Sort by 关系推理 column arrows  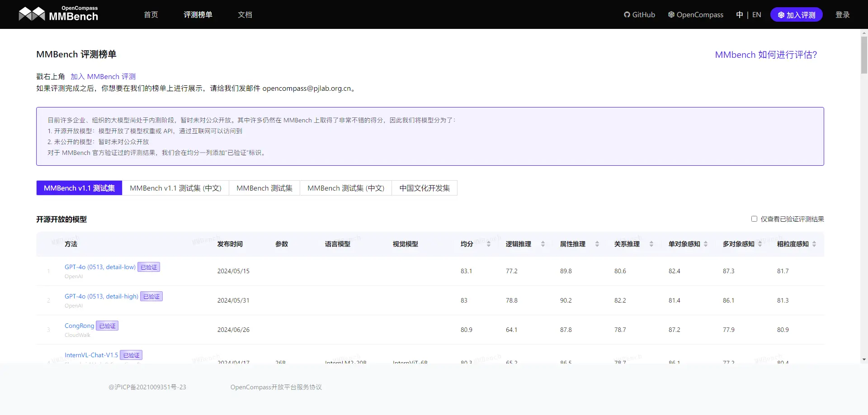click(651, 244)
